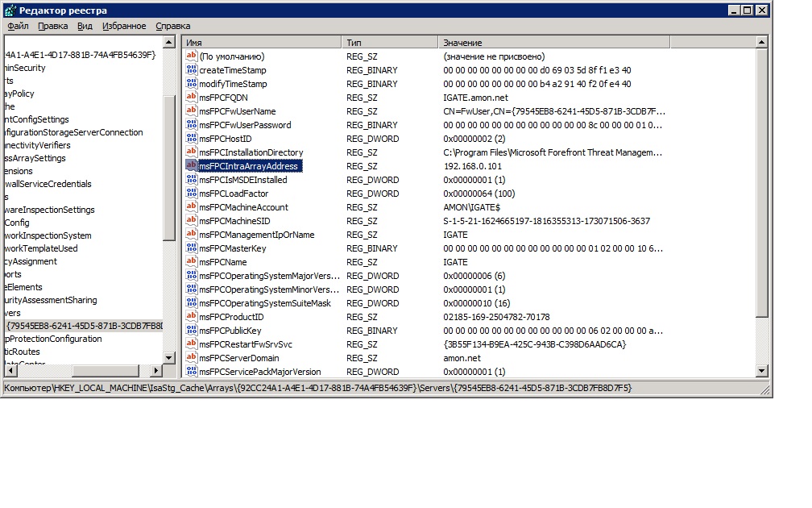Viewport: 812px width, 508px height.
Task: Click the DWORD icon next to msFPCOperatingSystemSuiteMask
Action: tap(192, 302)
